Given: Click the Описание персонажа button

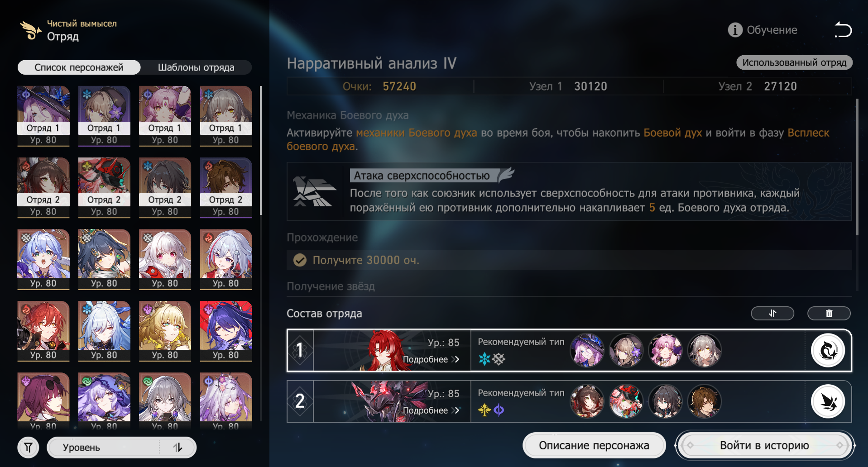Looking at the screenshot, I should click(x=594, y=445).
